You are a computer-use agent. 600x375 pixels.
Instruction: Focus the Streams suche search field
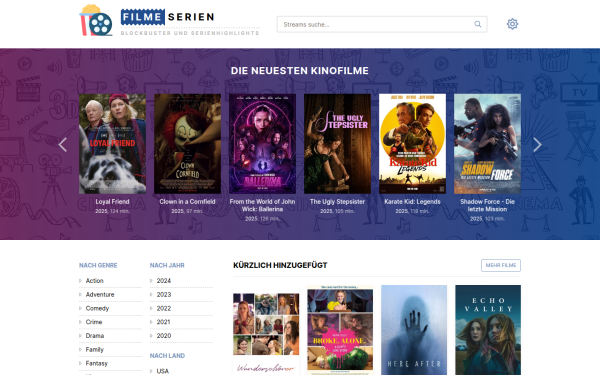382,24
